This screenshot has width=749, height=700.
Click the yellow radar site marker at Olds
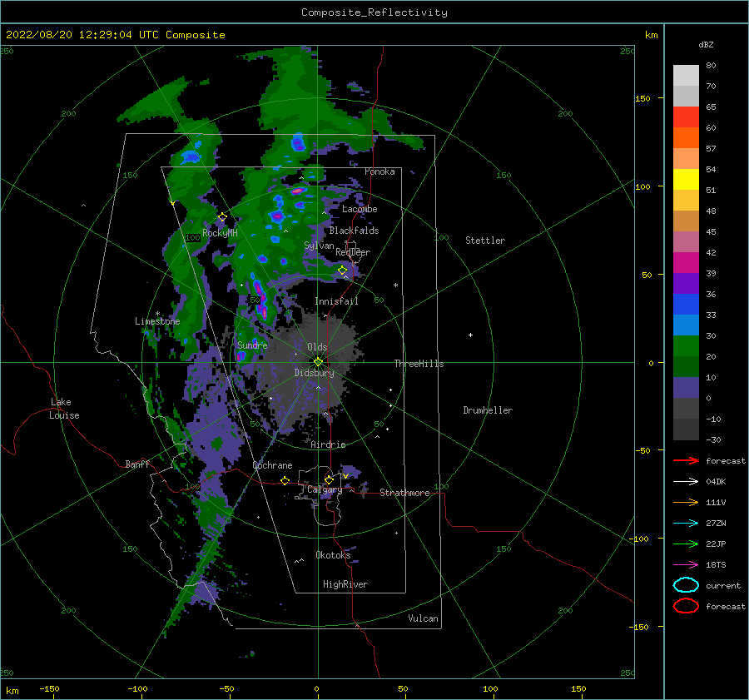(318, 362)
